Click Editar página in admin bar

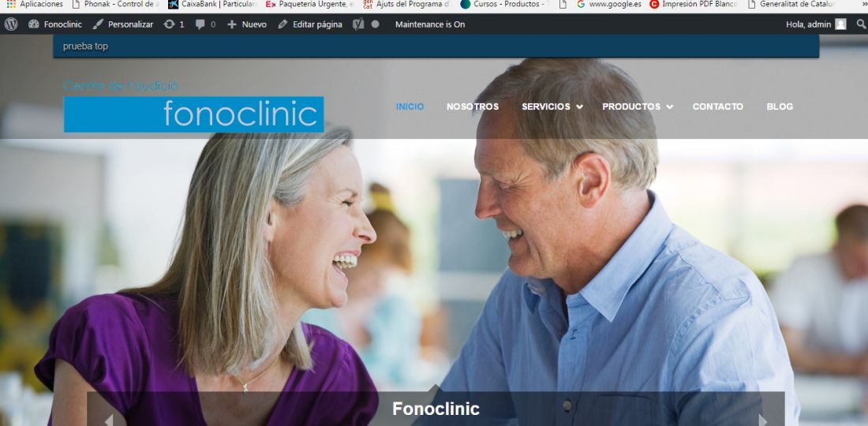pos(310,24)
